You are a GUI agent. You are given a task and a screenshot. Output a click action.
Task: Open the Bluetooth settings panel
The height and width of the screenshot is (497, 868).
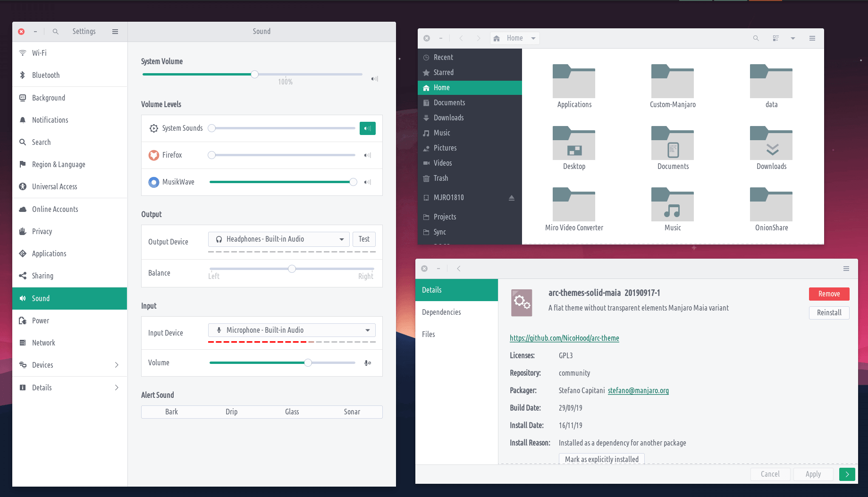[x=46, y=75]
